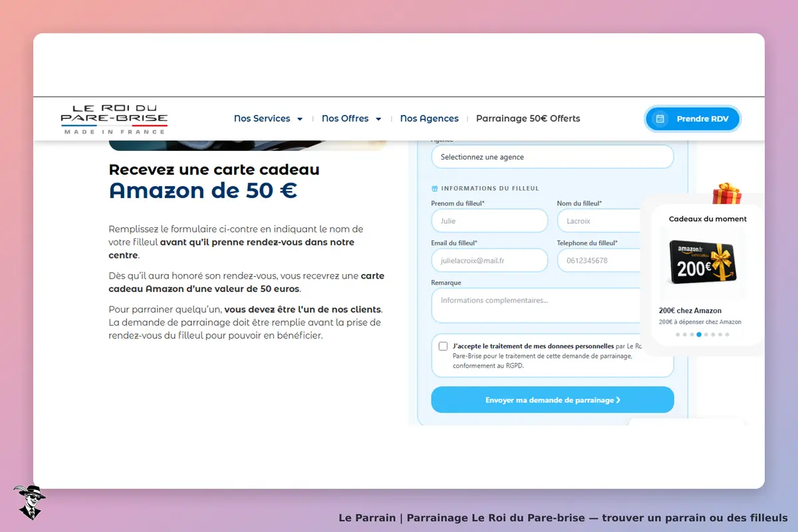Click the Prendre RDV button
The image size is (798, 532).
[x=692, y=119]
